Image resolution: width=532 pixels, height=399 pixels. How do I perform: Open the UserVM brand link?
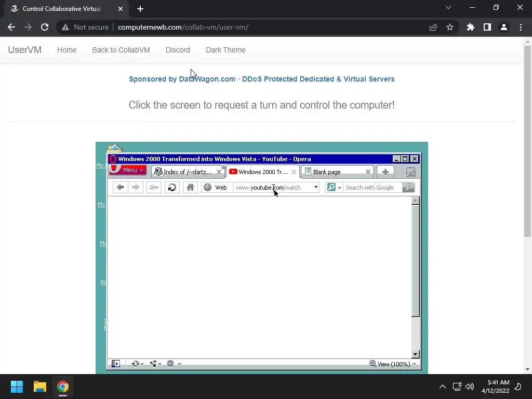point(25,50)
